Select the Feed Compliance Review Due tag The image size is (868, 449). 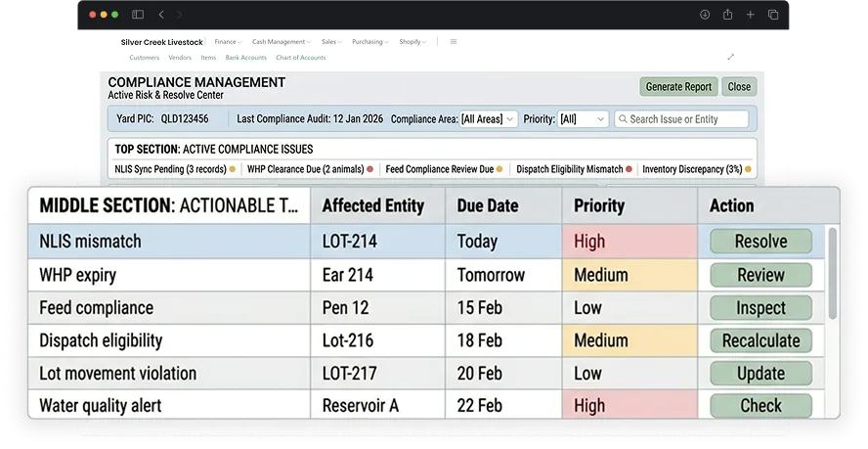point(444,169)
